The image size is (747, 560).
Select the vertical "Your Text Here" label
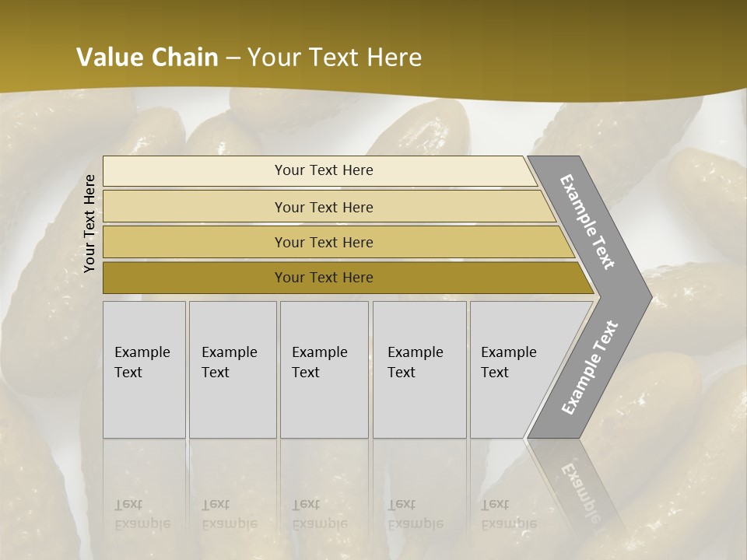89,223
